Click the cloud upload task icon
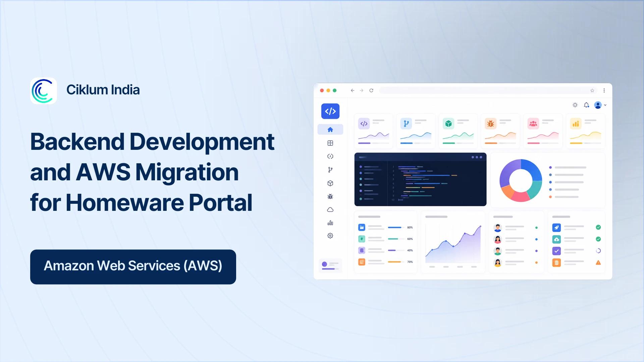Screen dimensions: 644x362 coord(556,239)
